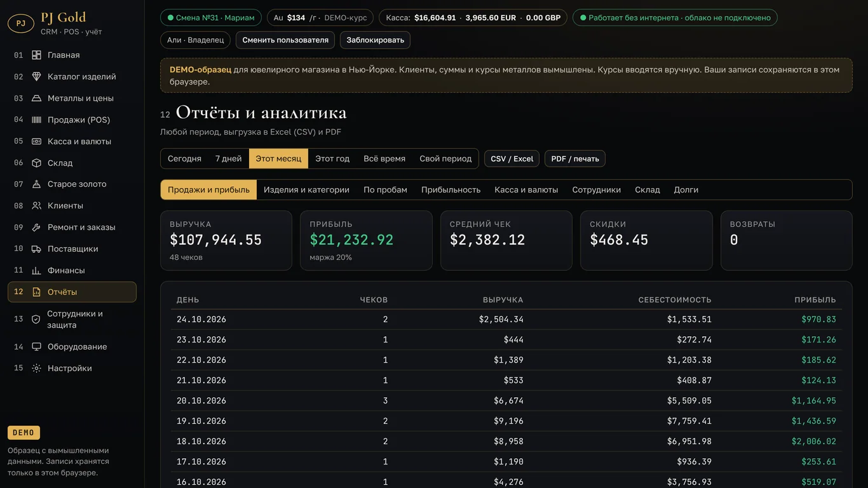Image resolution: width=868 pixels, height=488 pixels.
Task: Click the Старое золото icon
Action: pos(36,184)
